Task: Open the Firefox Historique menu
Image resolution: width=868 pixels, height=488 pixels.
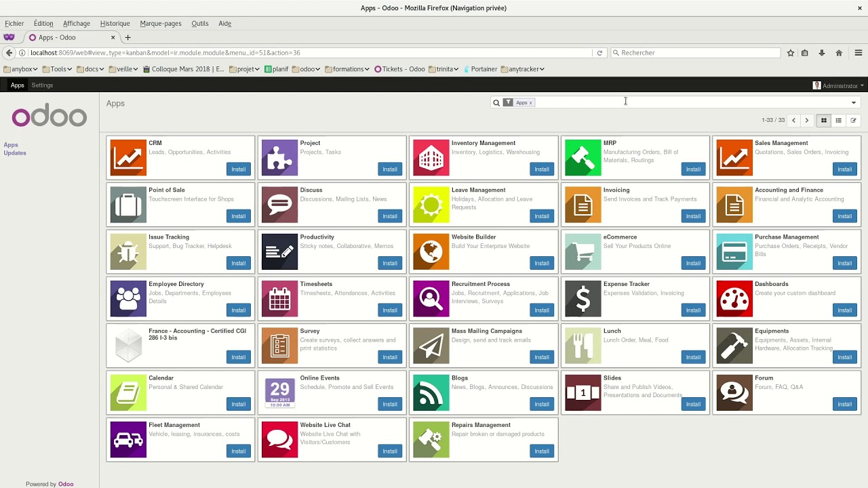Action: tap(115, 24)
